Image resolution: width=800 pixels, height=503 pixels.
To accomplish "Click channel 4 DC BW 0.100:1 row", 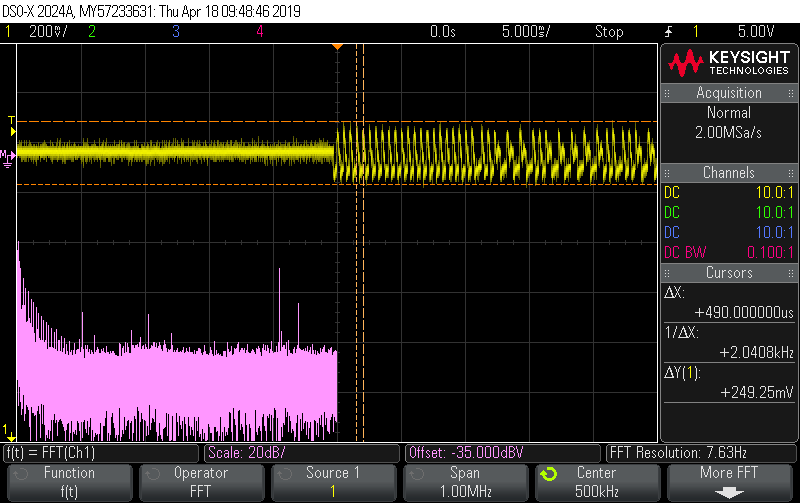I will click(729, 253).
